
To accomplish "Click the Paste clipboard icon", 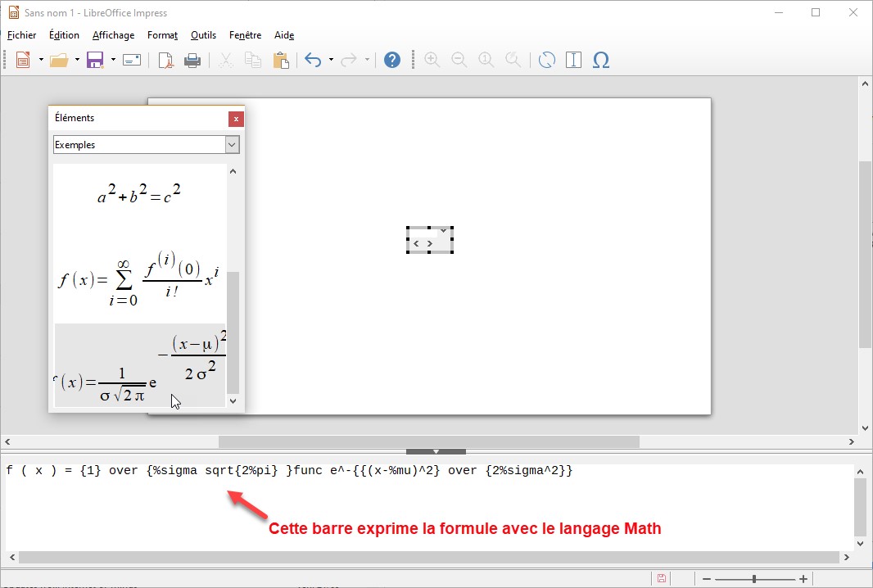I will (x=281, y=60).
